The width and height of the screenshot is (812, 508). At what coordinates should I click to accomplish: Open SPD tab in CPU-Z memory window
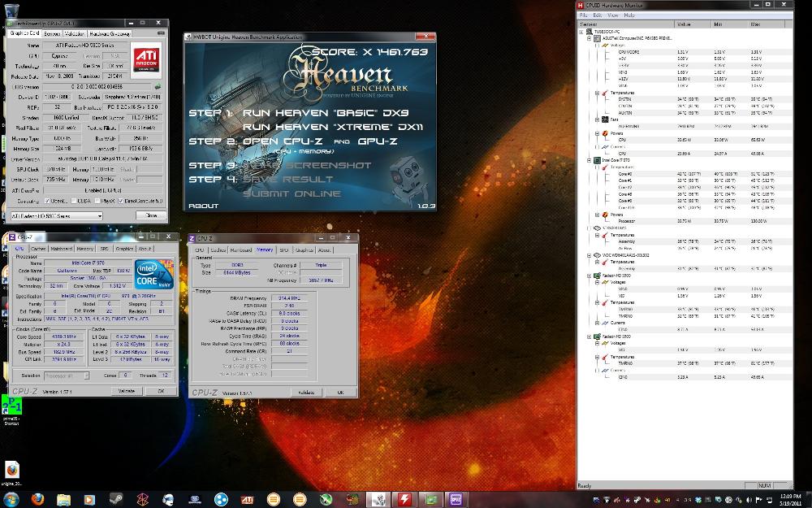(283, 250)
